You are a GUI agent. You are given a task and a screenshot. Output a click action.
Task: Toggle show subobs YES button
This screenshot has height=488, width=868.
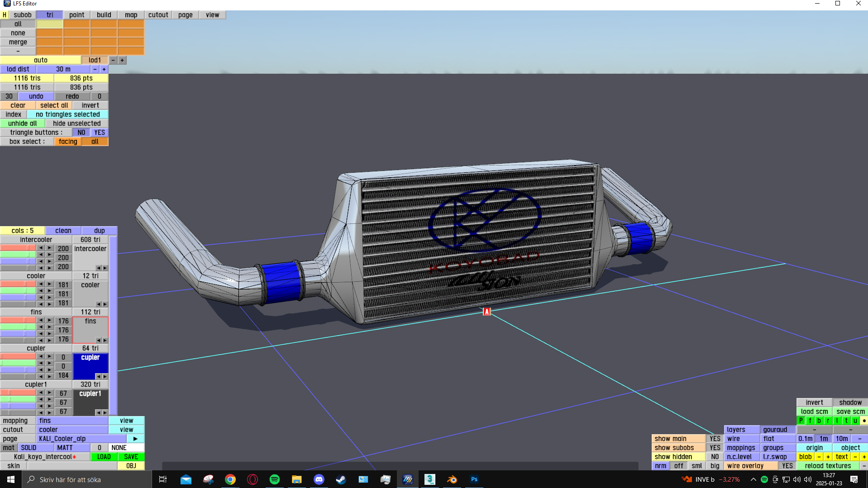click(x=715, y=448)
